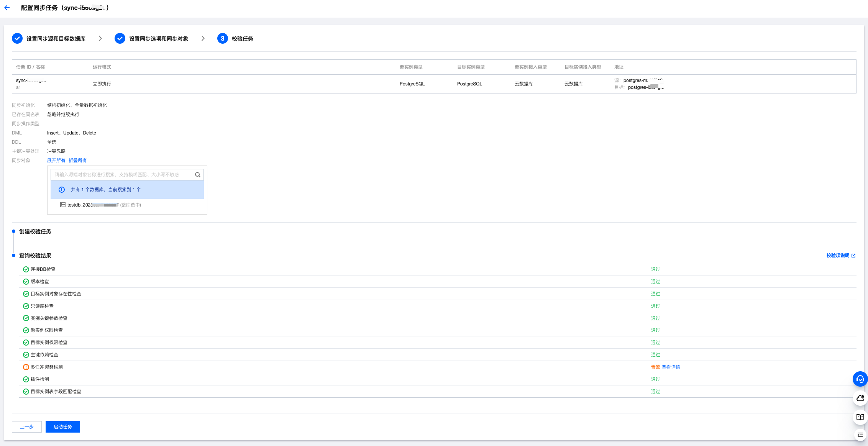
Task: Click the search magnifier icon in sync object box
Action: pos(198,175)
